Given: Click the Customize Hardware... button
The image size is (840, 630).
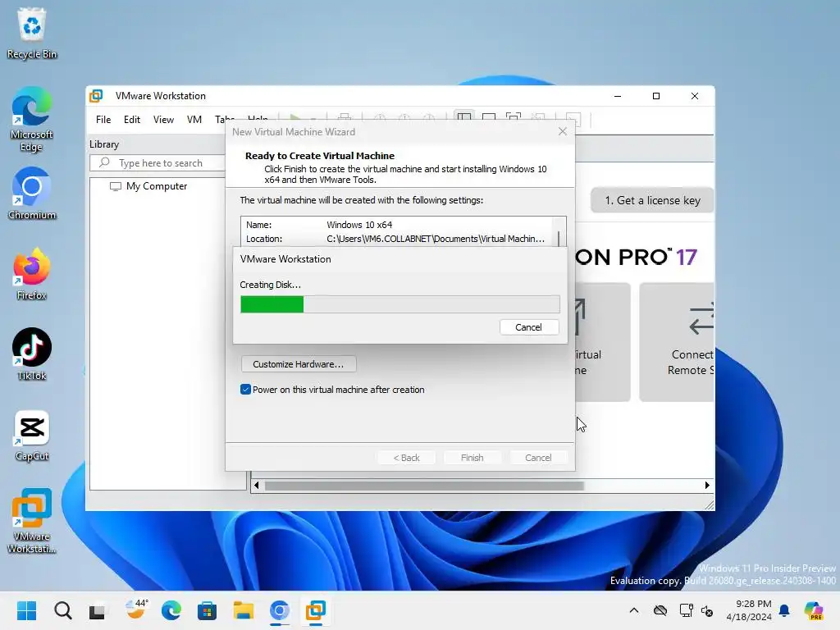Looking at the screenshot, I should pos(299,364).
